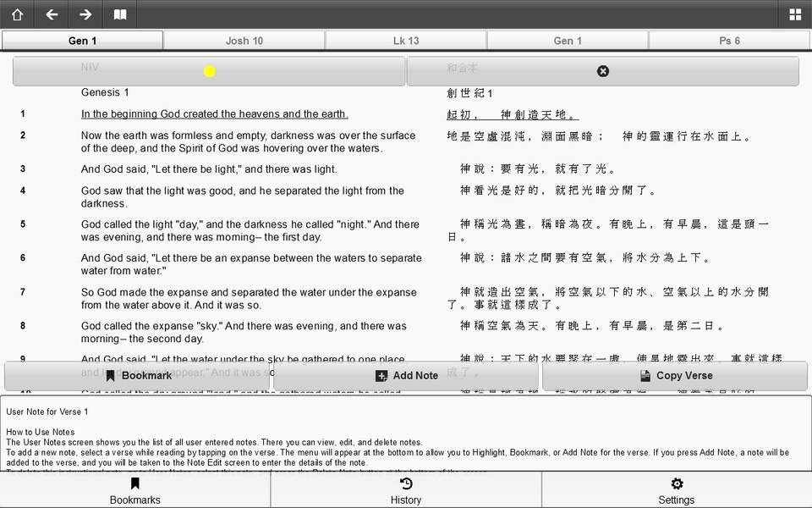Tap verse 4 'God saw that the light'
Screen dimensions: 812x508
point(243,197)
